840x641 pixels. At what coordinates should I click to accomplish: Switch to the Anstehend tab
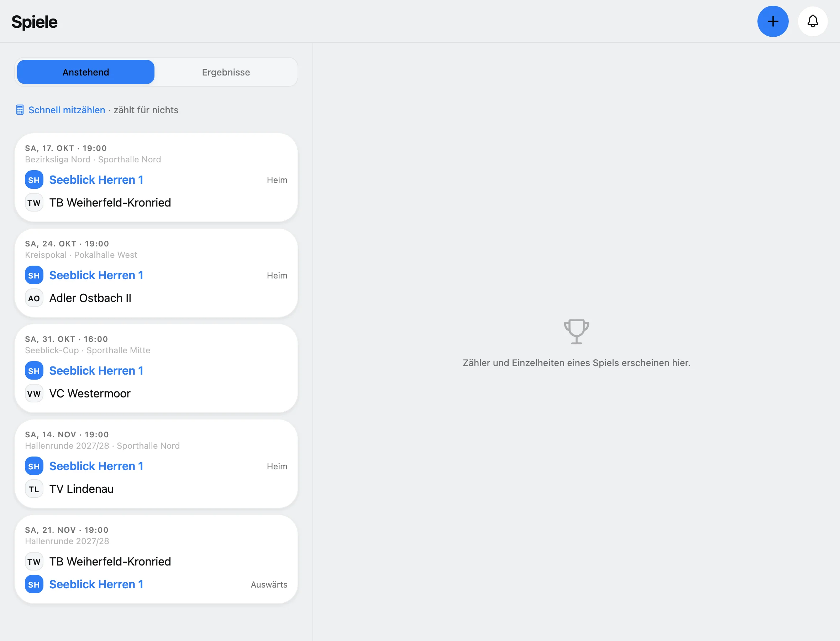[86, 72]
